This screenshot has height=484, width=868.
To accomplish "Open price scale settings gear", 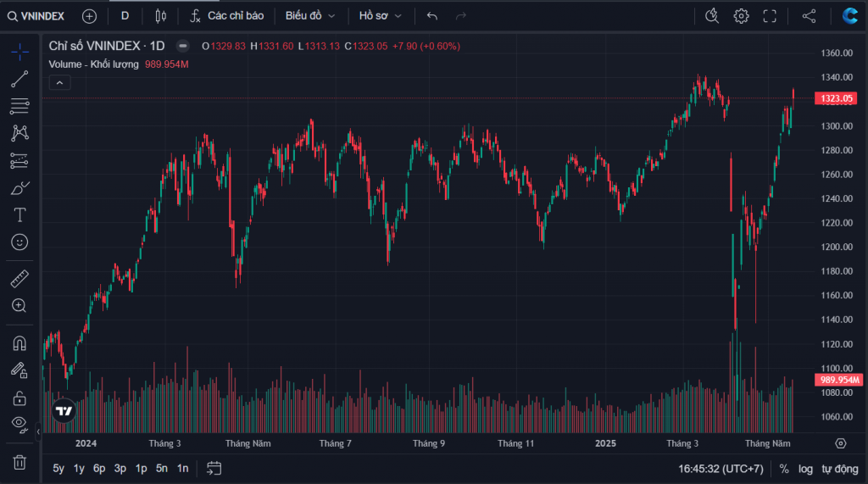I will click(x=841, y=443).
